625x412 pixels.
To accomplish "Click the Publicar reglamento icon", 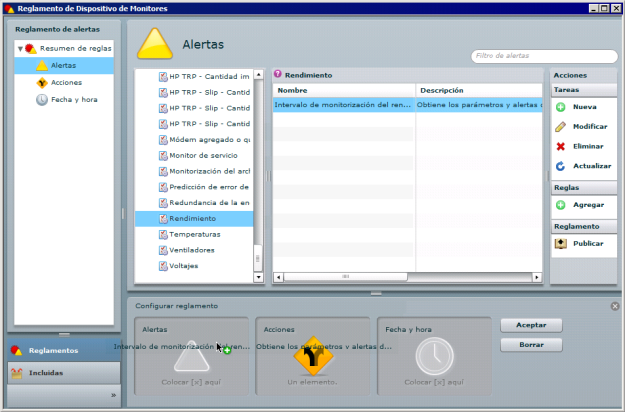I will tap(561, 243).
